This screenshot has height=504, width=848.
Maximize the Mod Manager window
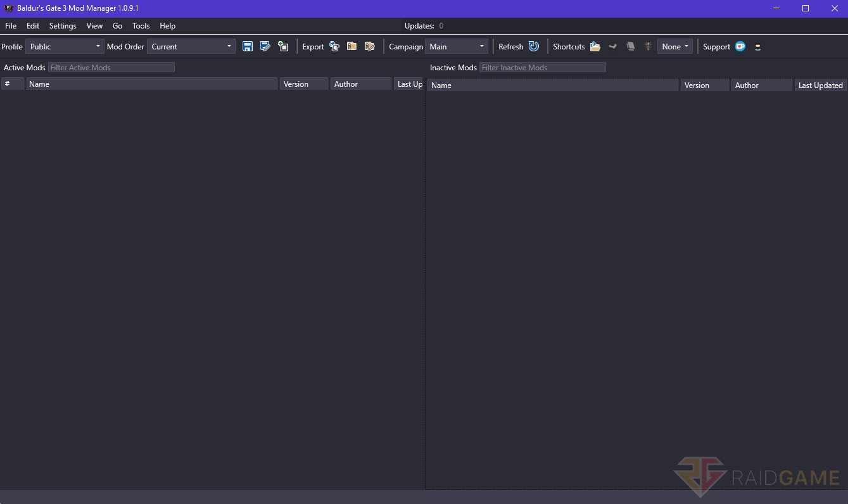pos(806,8)
